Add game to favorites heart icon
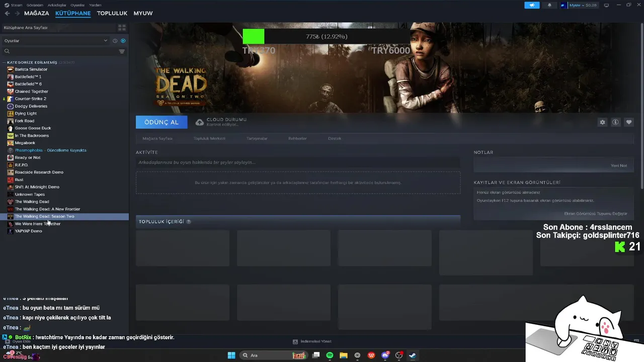Screen dimensions: 644x362 click(629, 122)
